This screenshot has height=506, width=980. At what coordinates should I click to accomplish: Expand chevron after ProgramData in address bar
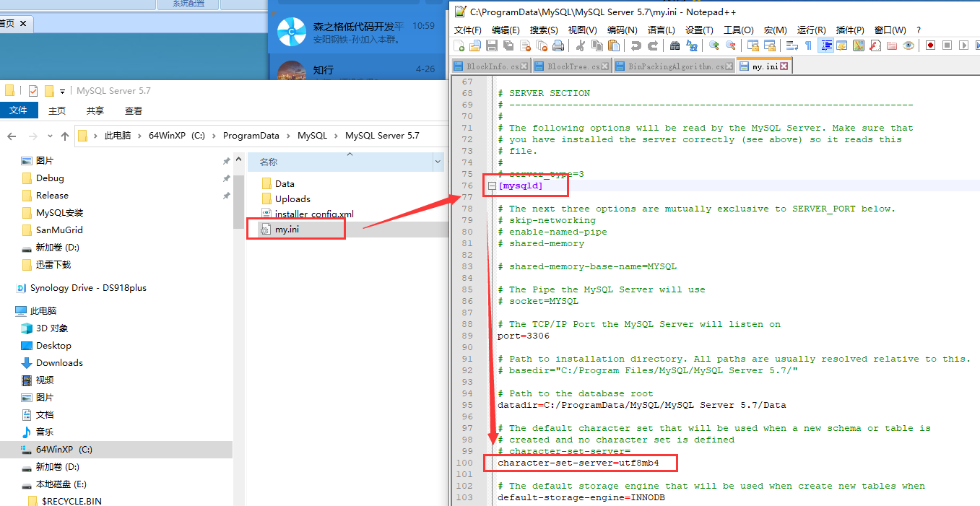(x=288, y=136)
